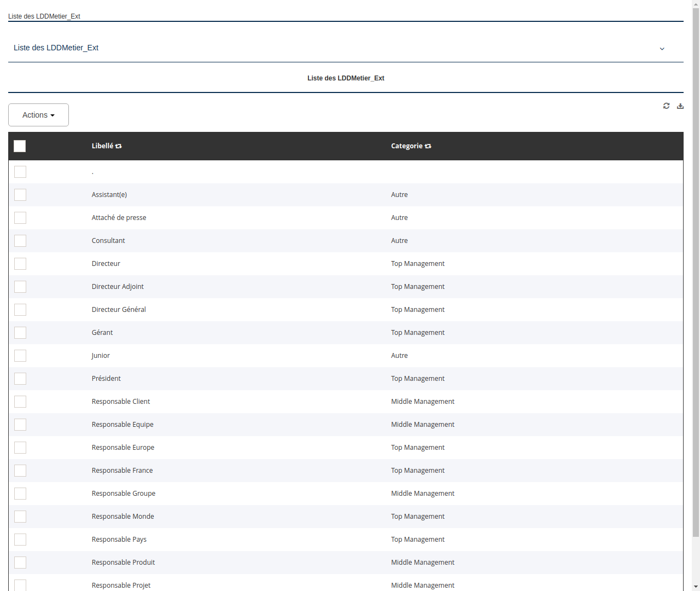Click the sort icon next to Libellé
700x591 pixels.
pos(119,146)
